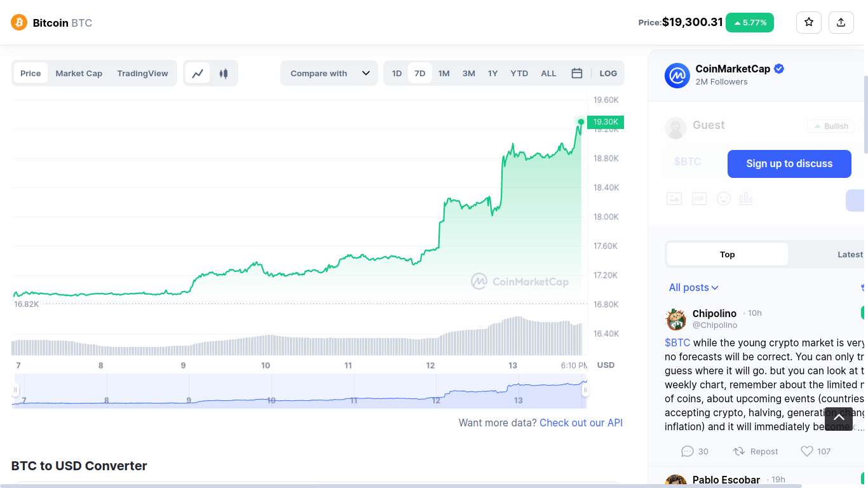Click the Bitcoin logo icon

point(19,23)
